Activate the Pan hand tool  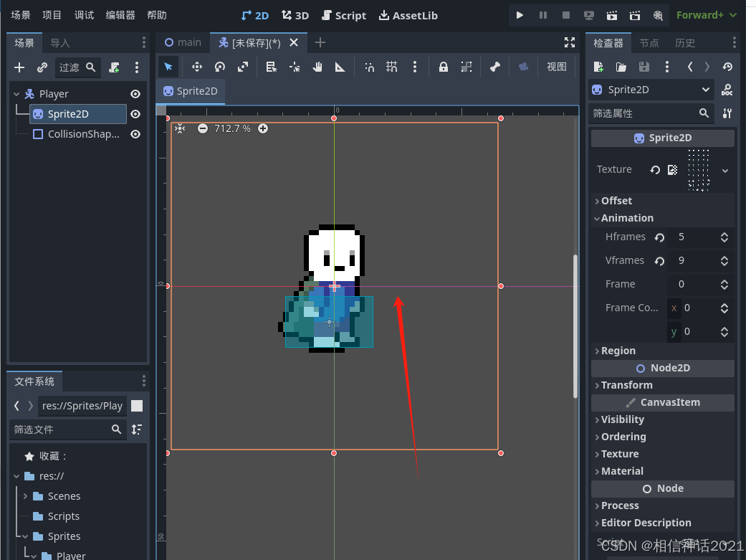(x=317, y=67)
